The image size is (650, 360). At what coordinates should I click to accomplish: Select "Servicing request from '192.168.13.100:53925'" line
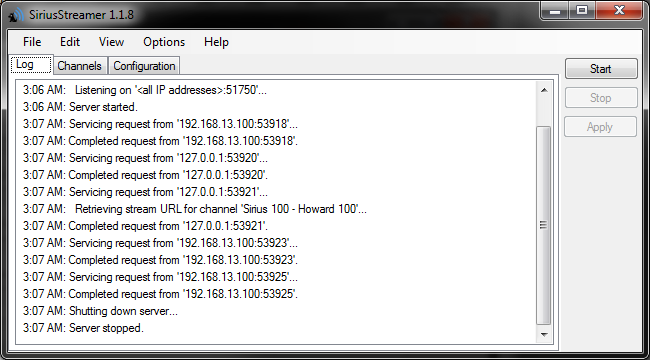[160, 277]
